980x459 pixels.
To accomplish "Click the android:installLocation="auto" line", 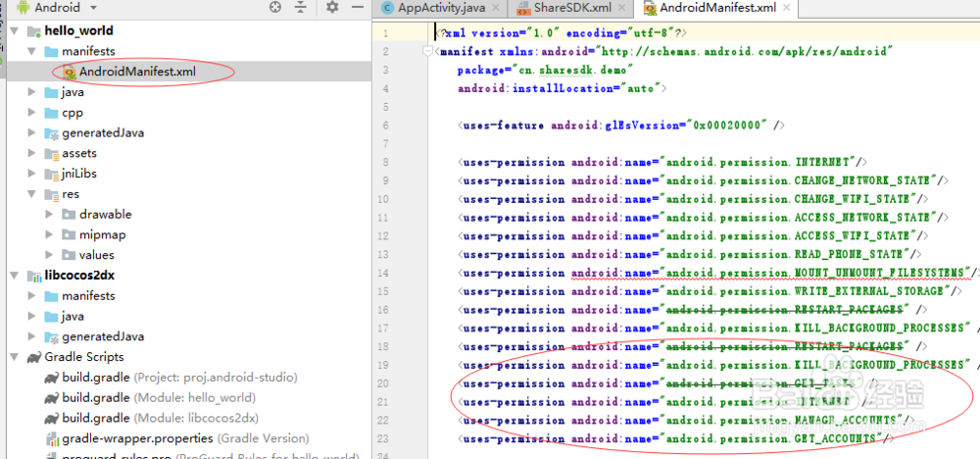I will point(562,88).
